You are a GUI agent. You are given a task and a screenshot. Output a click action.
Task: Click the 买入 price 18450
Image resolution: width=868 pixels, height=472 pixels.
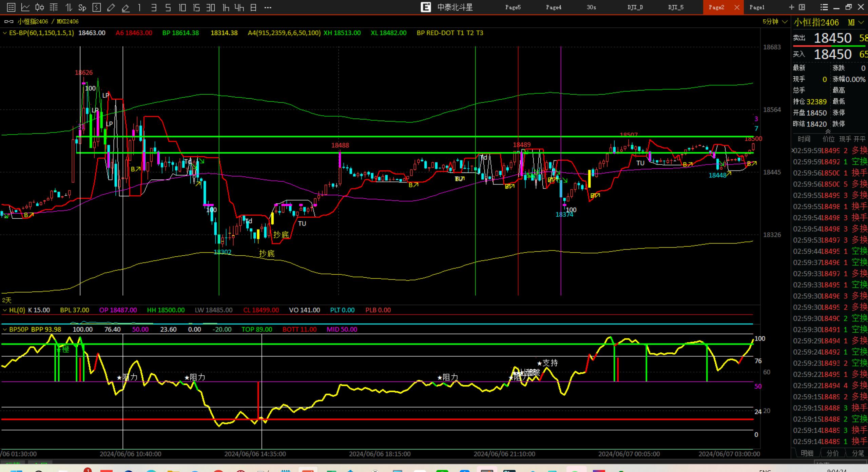pos(832,54)
